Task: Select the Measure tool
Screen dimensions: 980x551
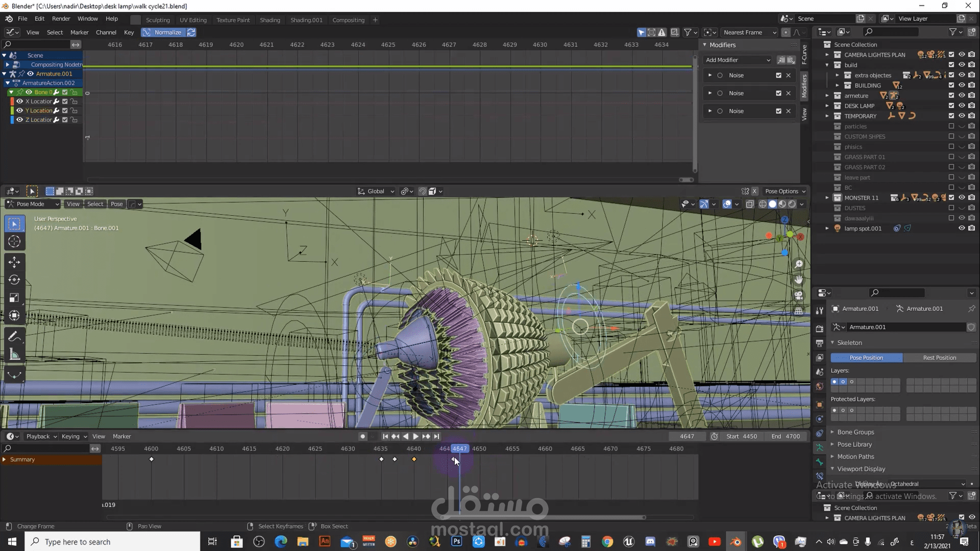Action: tap(14, 355)
